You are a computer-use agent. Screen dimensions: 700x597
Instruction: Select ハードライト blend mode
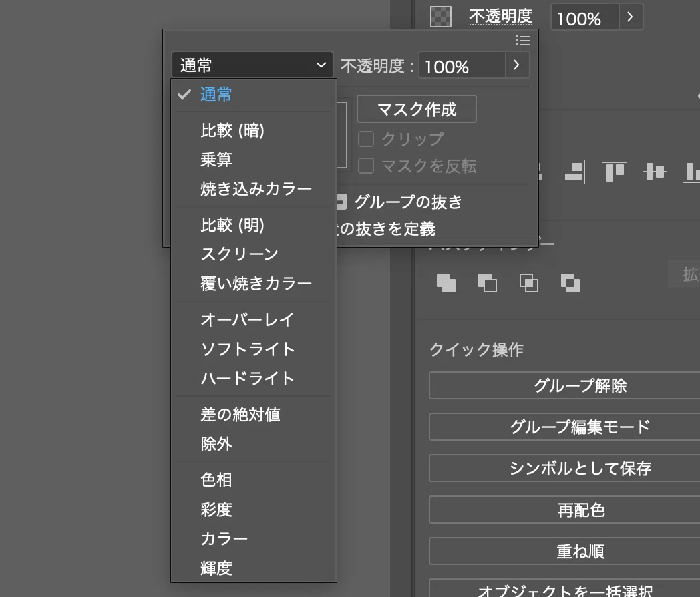pyautogui.click(x=254, y=379)
